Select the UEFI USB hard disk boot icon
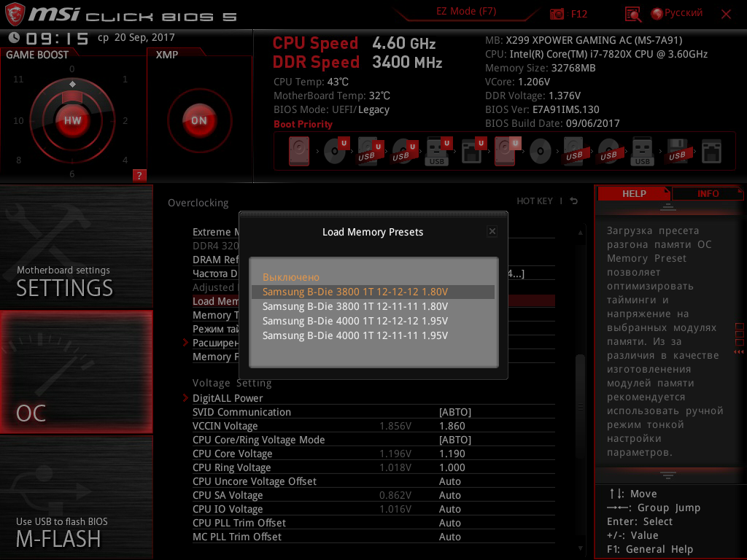Image resolution: width=747 pixels, height=560 pixels. coord(370,152)
